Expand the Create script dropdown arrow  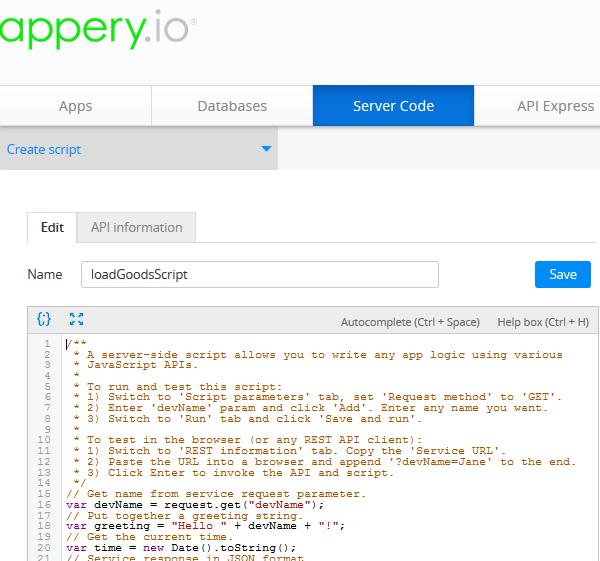[x=266, y=148]
